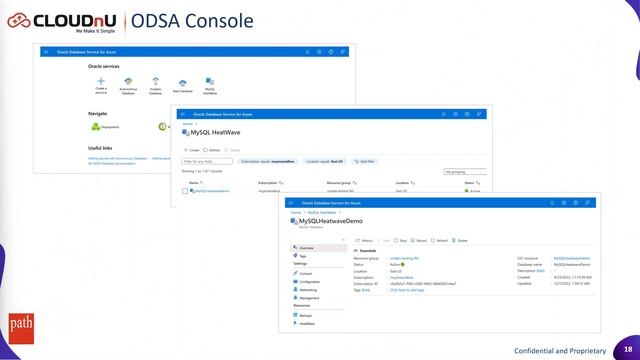
Task: Click Metrics in the MySQLHeatwaveDemo toolbar
Action: pos(364,241)
